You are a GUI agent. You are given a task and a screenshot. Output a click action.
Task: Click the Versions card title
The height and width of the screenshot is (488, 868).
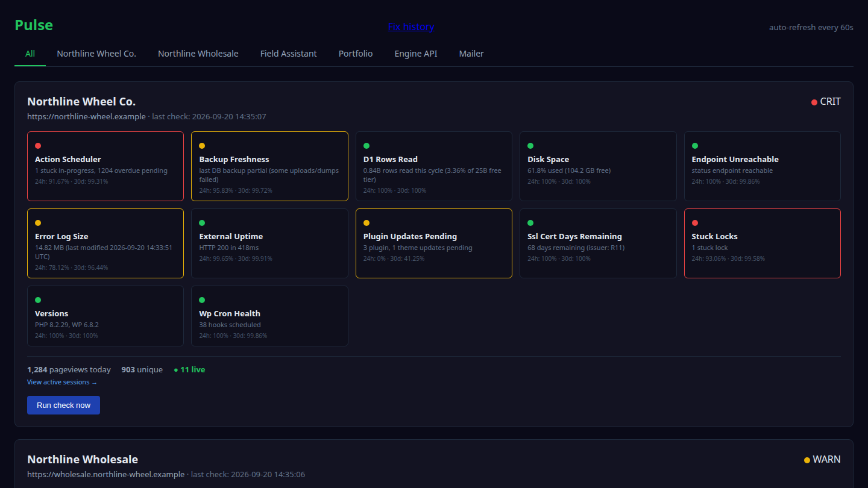[x=51, y=313]
